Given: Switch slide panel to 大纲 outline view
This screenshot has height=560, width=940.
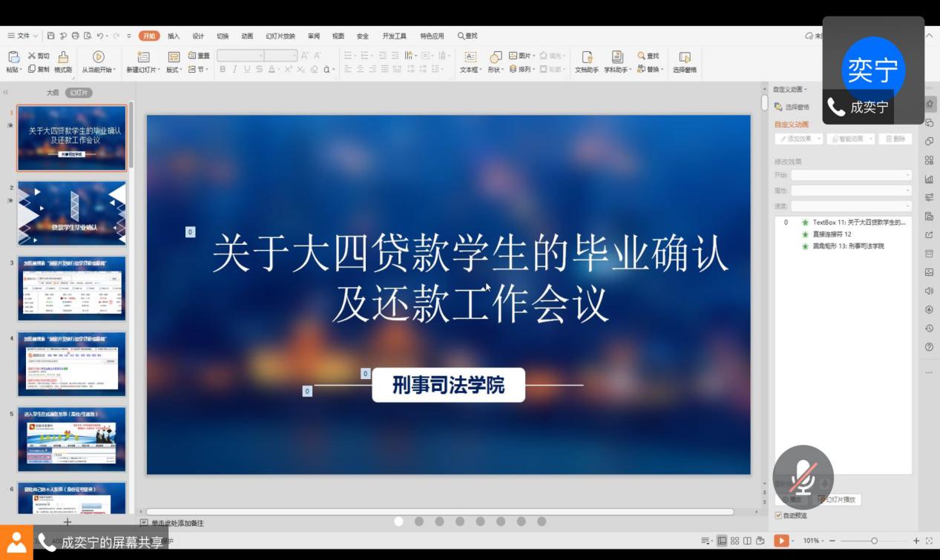Looking at the screenshot, I should [x=53, y=93].
